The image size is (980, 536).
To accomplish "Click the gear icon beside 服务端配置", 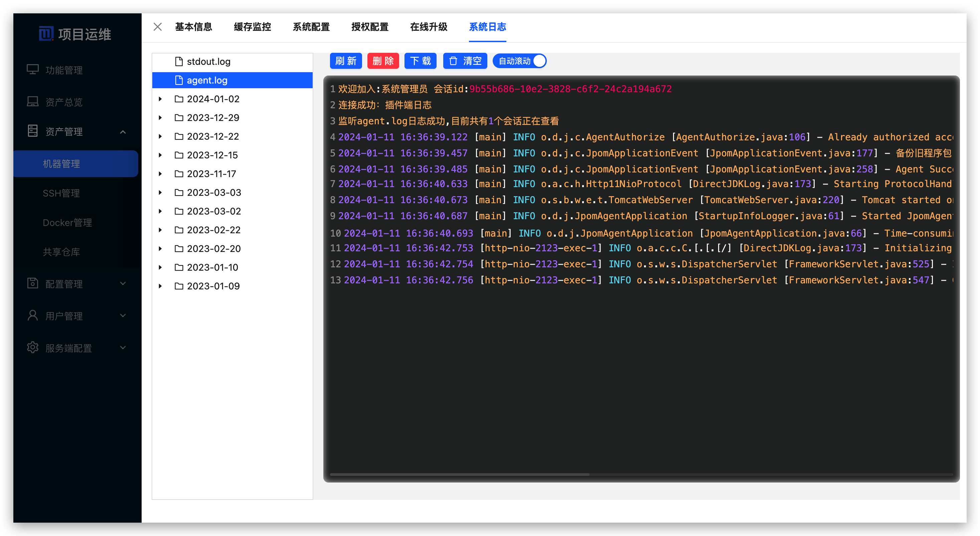I will (x=33, y=348).
